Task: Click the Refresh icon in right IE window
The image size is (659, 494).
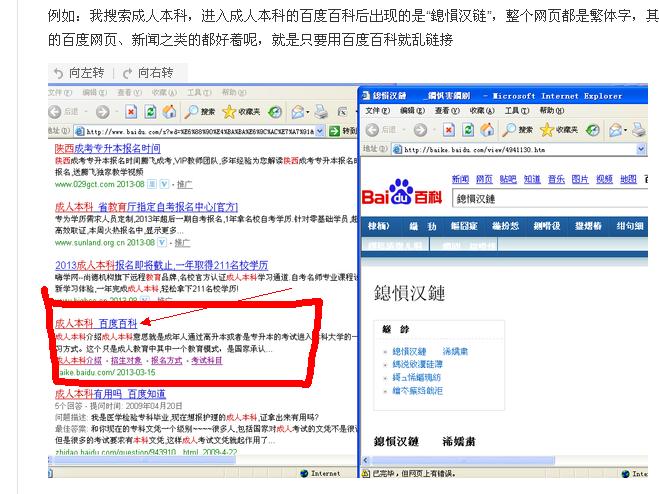Action: coord(467,130)
